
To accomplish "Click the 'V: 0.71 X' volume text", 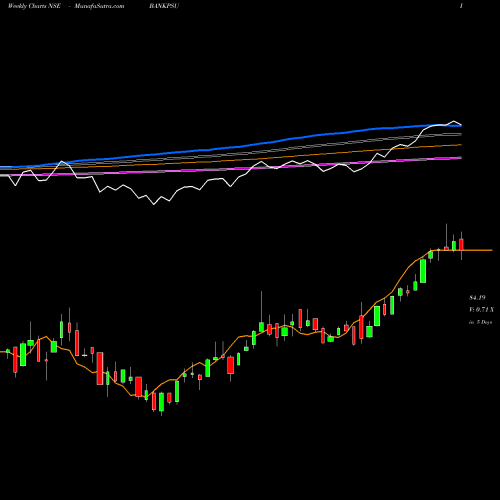I will click(481, 310).
